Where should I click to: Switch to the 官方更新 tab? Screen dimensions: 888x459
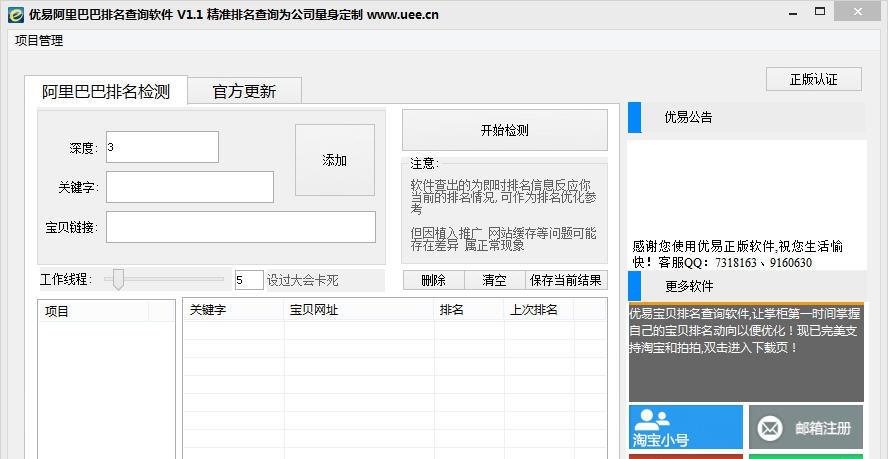click(x=244, y=91)
